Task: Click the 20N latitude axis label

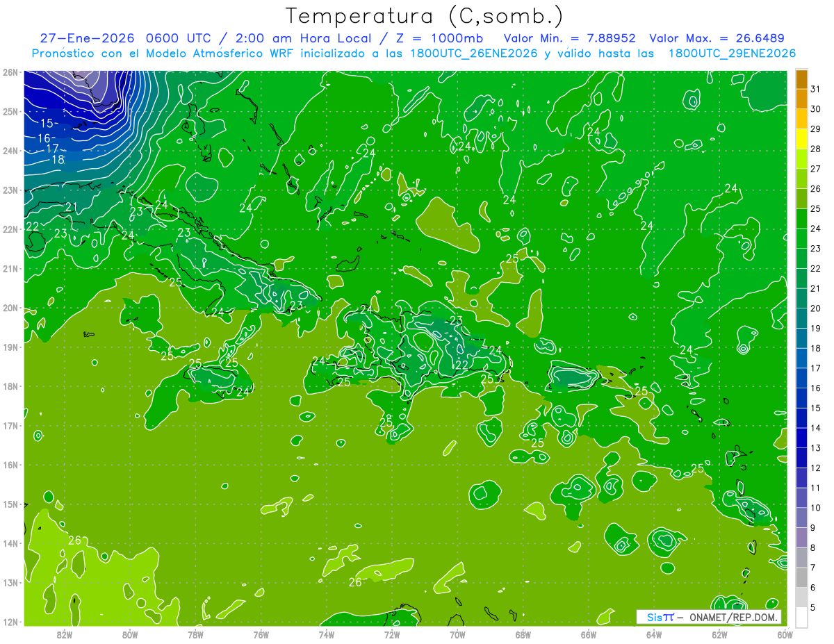Action: [10, 308]
